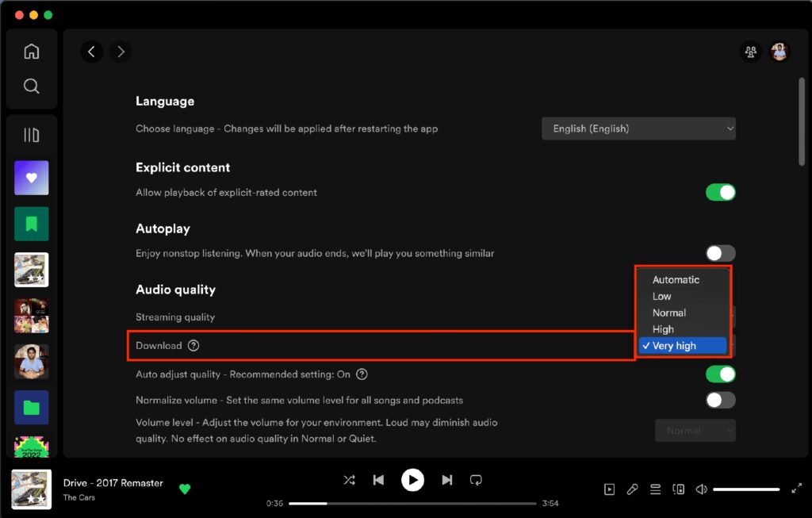Choose High from the quality menu
Screen dimensions: 812x518
coord(663,329)
